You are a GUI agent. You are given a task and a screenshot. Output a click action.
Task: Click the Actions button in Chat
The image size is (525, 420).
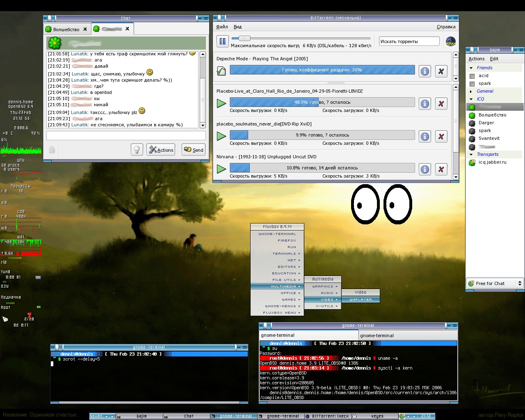161,150
